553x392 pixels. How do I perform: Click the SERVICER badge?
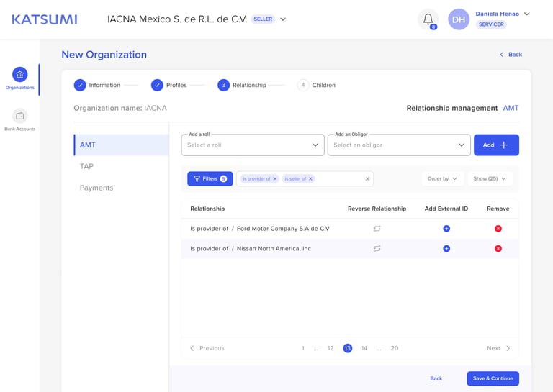pos(491,24)
